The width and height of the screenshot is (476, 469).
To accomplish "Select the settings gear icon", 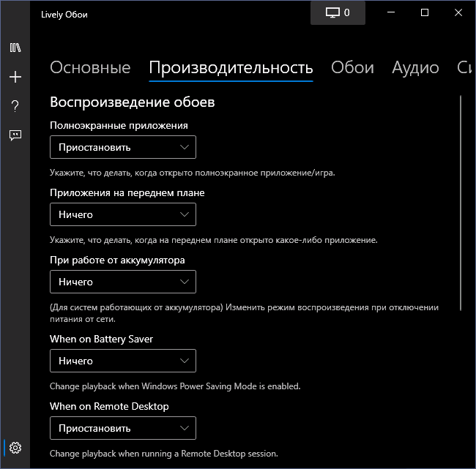I will click(x=15, y=448).
